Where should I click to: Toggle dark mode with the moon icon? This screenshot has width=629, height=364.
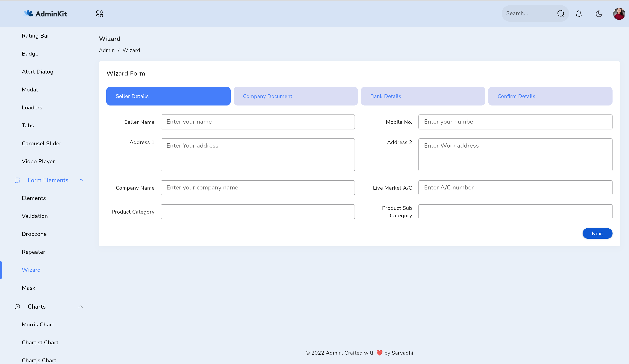coord(599,14)
